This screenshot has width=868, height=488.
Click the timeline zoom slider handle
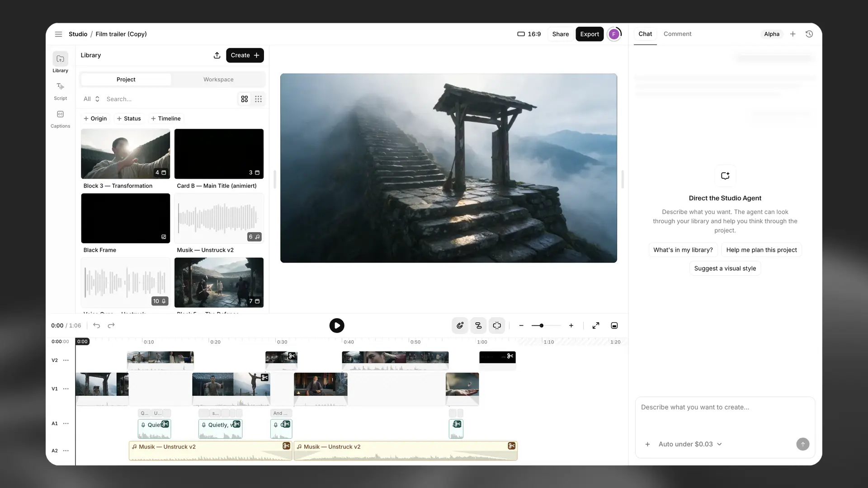coord(541,325)
